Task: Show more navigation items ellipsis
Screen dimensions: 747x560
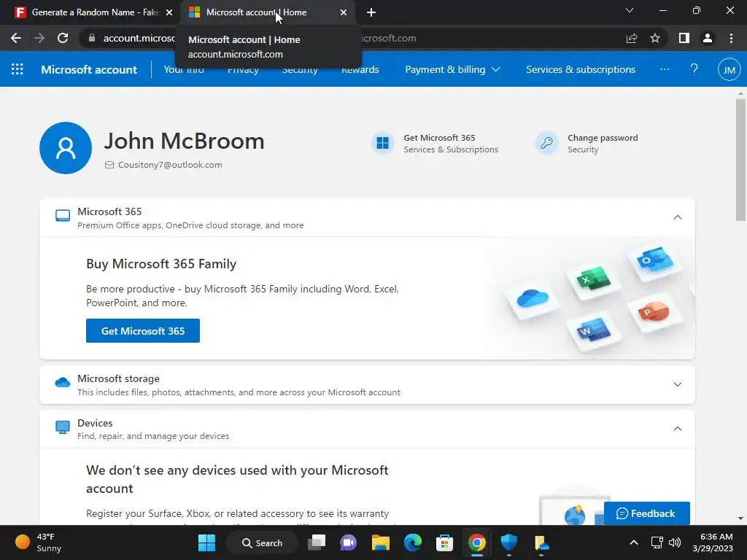Action: pos(664,69)
